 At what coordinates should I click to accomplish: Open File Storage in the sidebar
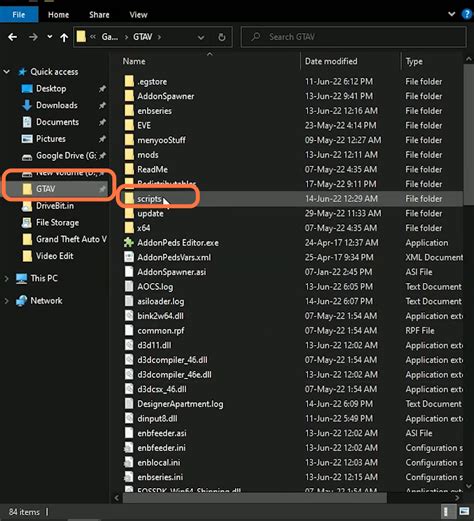pyautogui.click(x=57, y=222)
